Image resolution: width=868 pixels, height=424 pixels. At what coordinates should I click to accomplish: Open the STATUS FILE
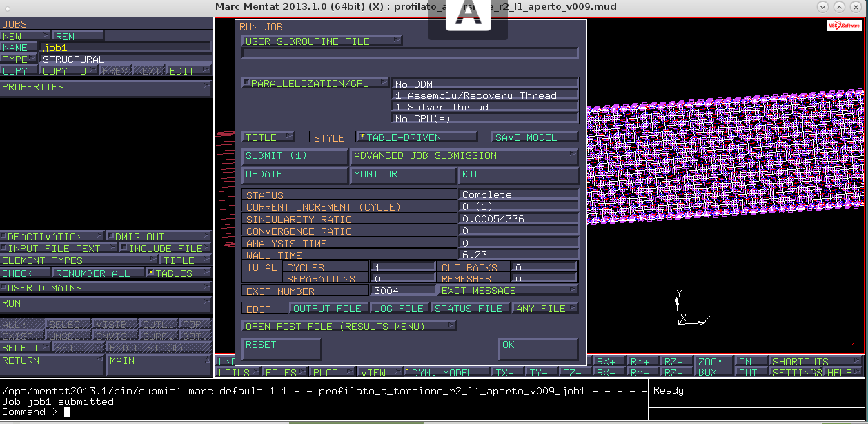tap(471, 308)
